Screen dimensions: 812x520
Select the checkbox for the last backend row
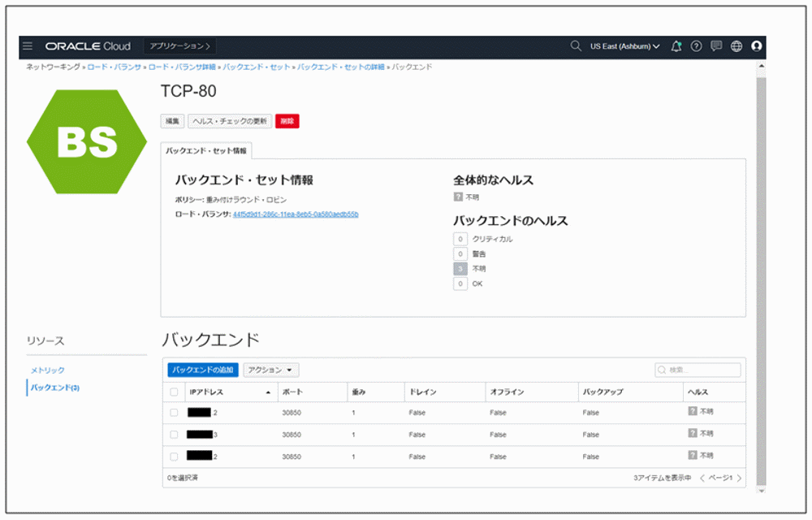[173, 456]
